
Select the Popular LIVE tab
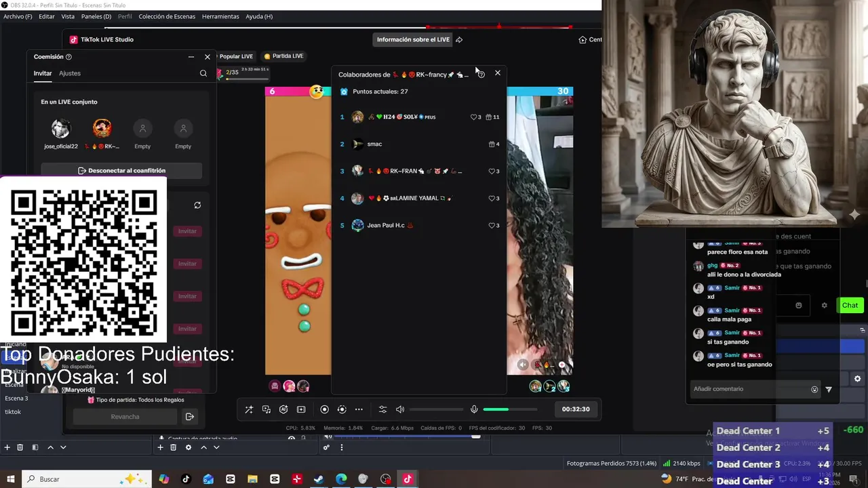pyautogui.click(x=235, y=56)
